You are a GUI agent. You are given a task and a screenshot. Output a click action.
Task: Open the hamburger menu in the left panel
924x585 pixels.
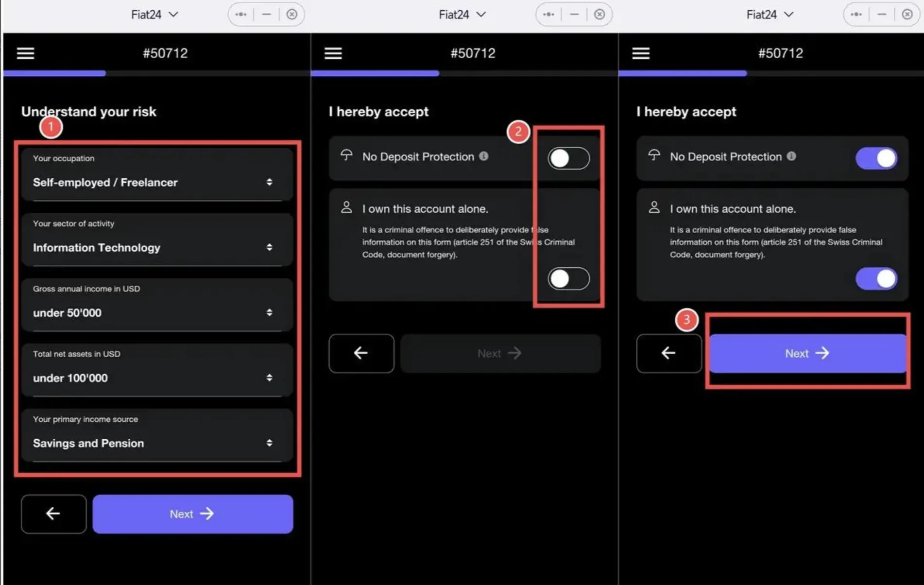[25, 53]
